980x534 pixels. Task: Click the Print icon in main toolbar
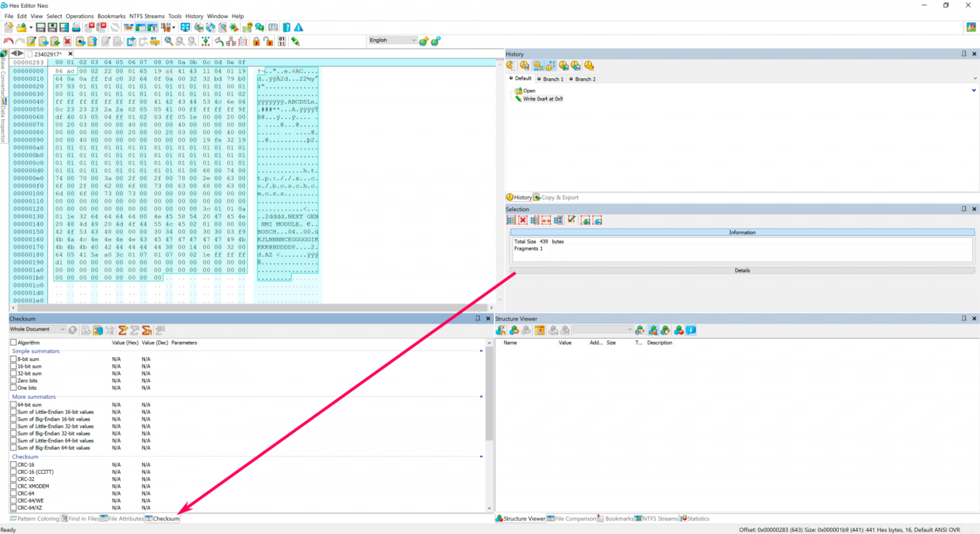[76, 27]
